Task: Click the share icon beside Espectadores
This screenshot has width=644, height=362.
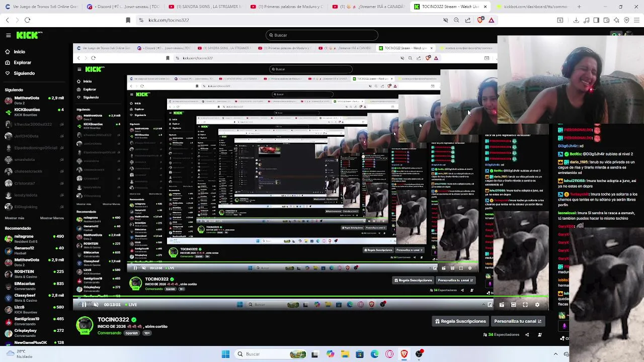Action: [x=527, y=335]
